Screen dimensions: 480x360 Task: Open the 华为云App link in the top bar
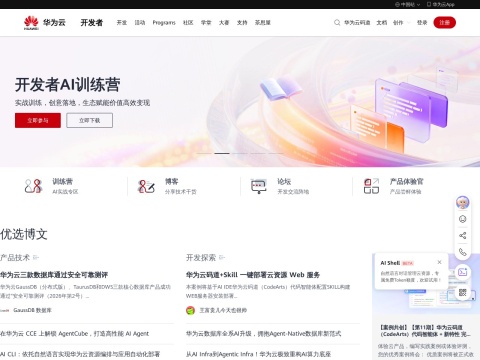click(441, 4)
